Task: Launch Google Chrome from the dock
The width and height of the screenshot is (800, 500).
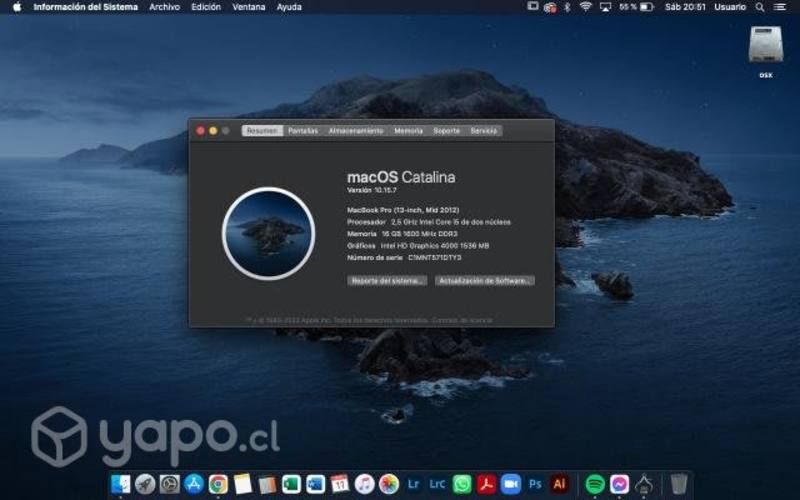Action: coord(218,484)
